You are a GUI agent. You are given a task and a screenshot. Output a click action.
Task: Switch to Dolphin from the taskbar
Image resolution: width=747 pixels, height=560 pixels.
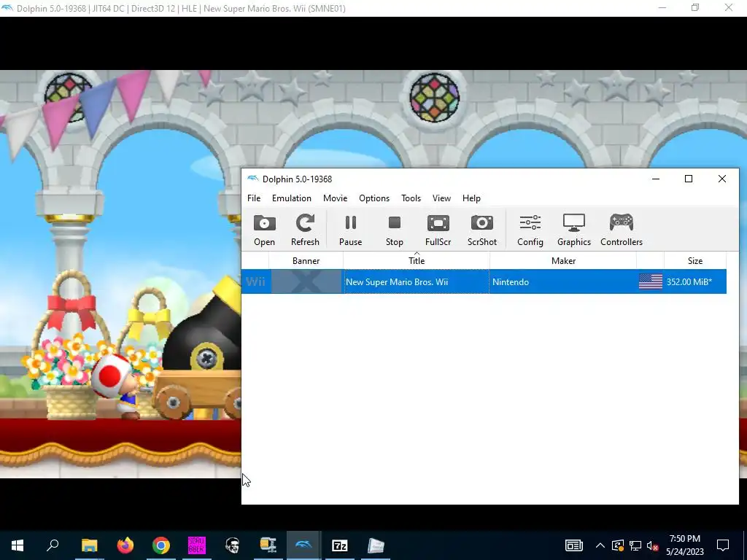pos(304,545)
